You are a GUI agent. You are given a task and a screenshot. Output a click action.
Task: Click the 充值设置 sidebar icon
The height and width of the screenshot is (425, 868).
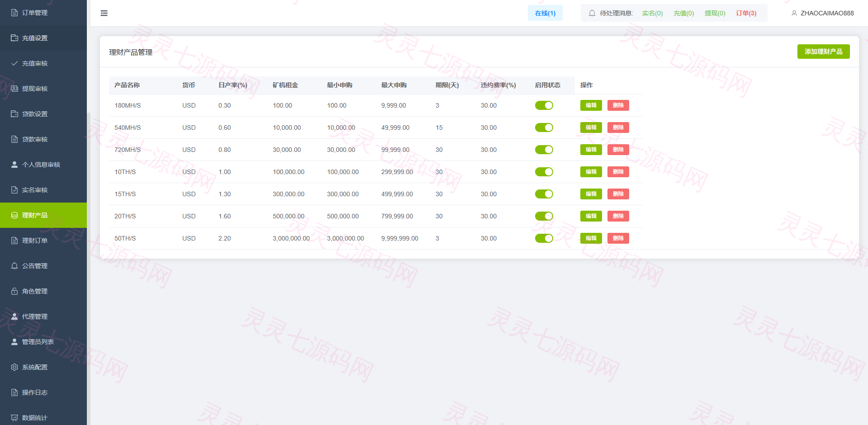[14, 38]
